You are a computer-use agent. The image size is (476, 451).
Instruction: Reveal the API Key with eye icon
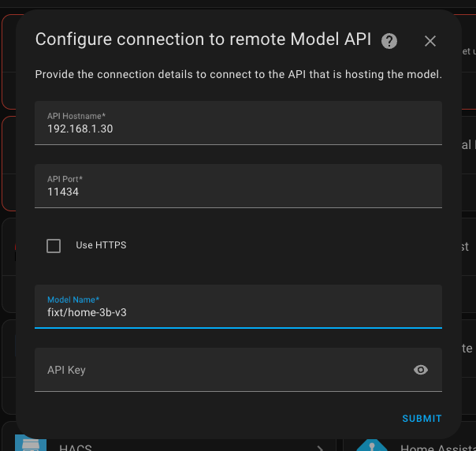coord(421,370)
